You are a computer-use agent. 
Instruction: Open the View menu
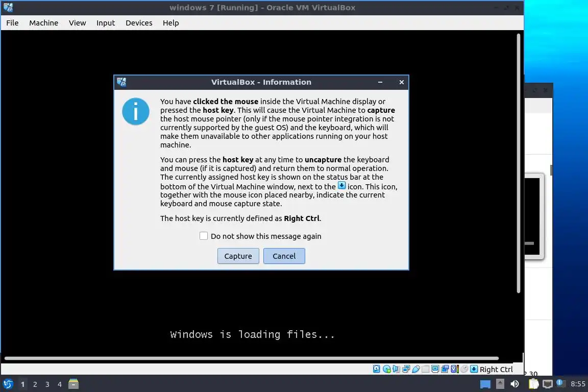[x=77, y=23]
